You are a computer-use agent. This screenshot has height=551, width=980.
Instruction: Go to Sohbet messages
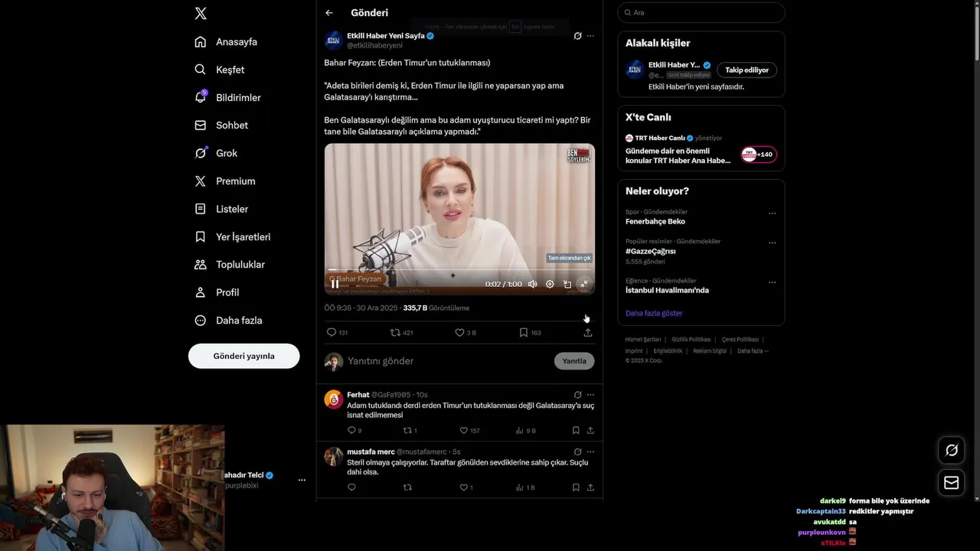pos(221,126)
